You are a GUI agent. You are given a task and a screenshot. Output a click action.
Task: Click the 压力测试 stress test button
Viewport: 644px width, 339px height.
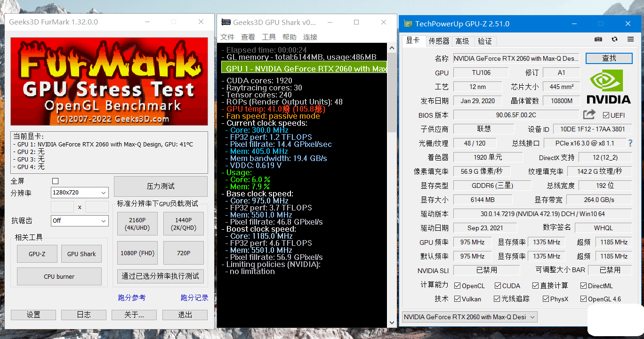pos(161,186)
